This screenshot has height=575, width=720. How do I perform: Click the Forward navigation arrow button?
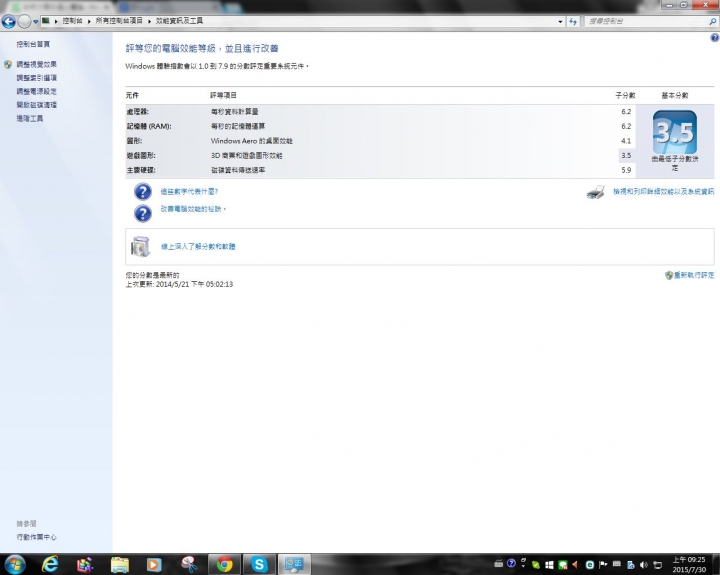(x=24, y=21)
